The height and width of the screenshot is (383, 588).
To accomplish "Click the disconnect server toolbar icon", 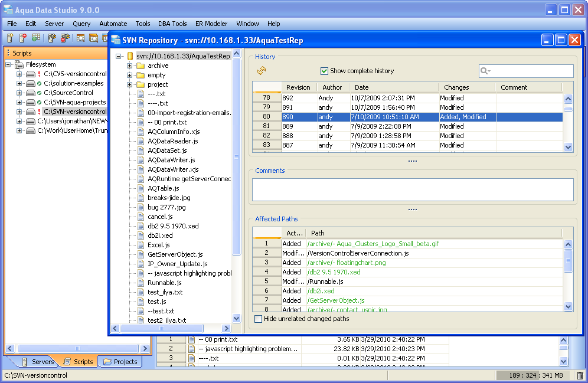I will click(x=65, y=38).
